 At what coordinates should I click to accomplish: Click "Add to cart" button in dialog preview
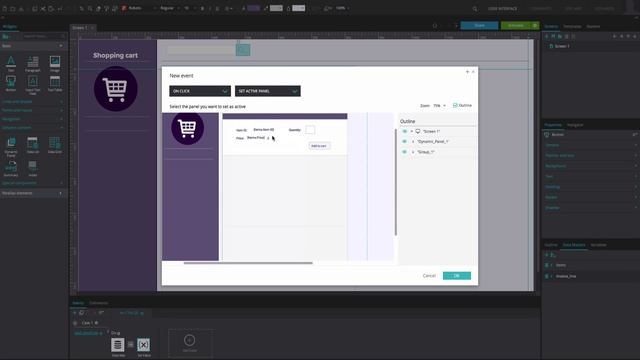pos(319,146)
